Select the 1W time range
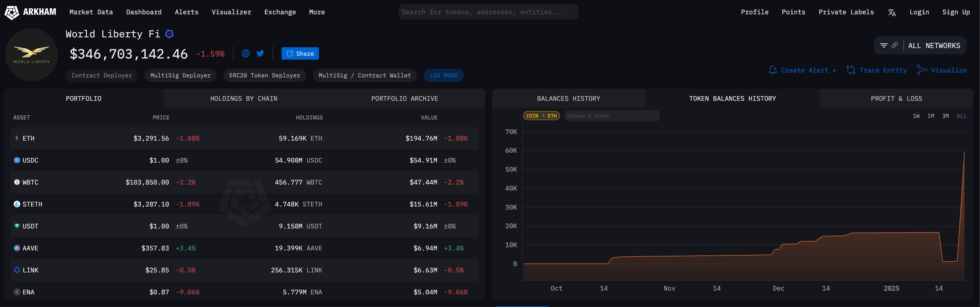This screenshot has height=307, width=980. tap(916, 116)
